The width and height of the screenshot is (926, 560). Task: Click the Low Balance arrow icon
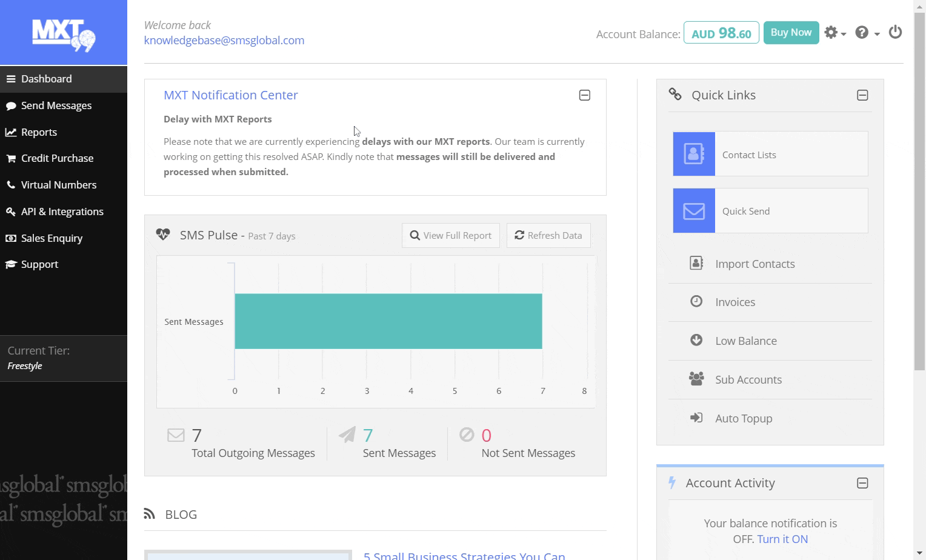(696, 340)
